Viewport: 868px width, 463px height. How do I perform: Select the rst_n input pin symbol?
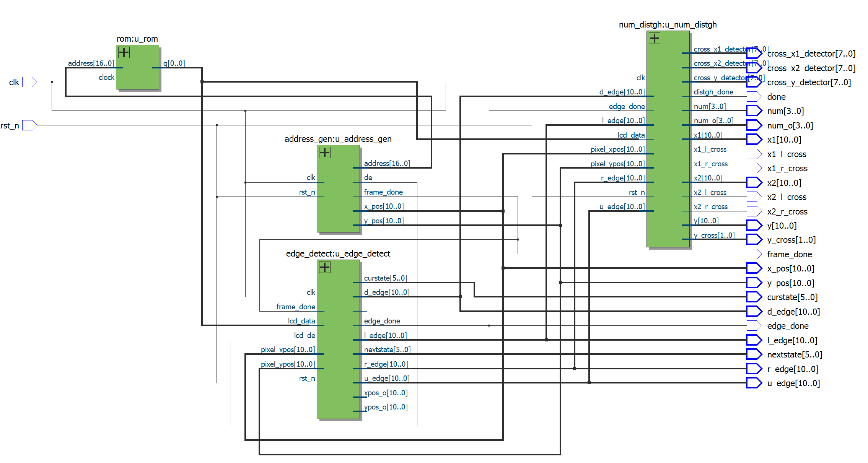(29, 125)
